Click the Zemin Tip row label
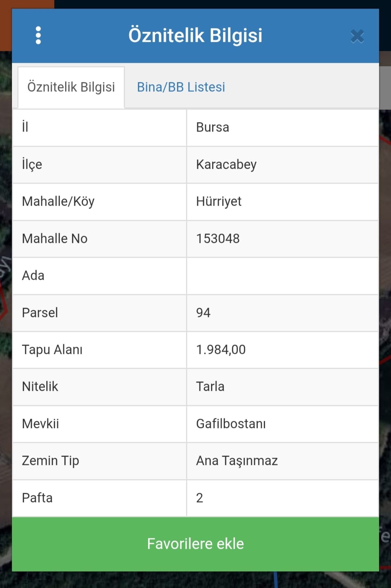The width and height of the screenshot is (391, 588). point(50,460)
